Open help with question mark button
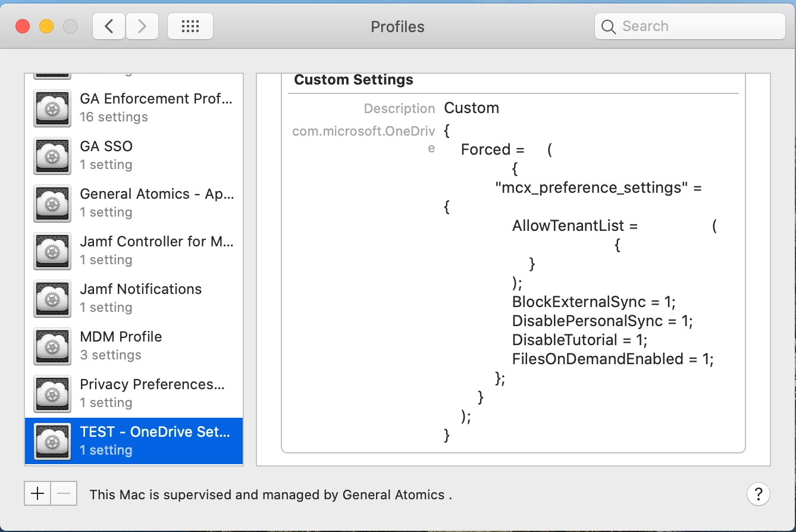The width and height of the screenshot is (796, 532). pyautogui.click(x=758, y=494)
